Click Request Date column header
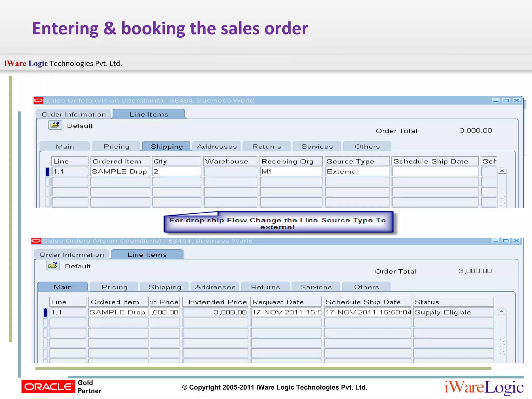Image resolution: width=532 pixels, height=399 pixels. coord(286,302)
